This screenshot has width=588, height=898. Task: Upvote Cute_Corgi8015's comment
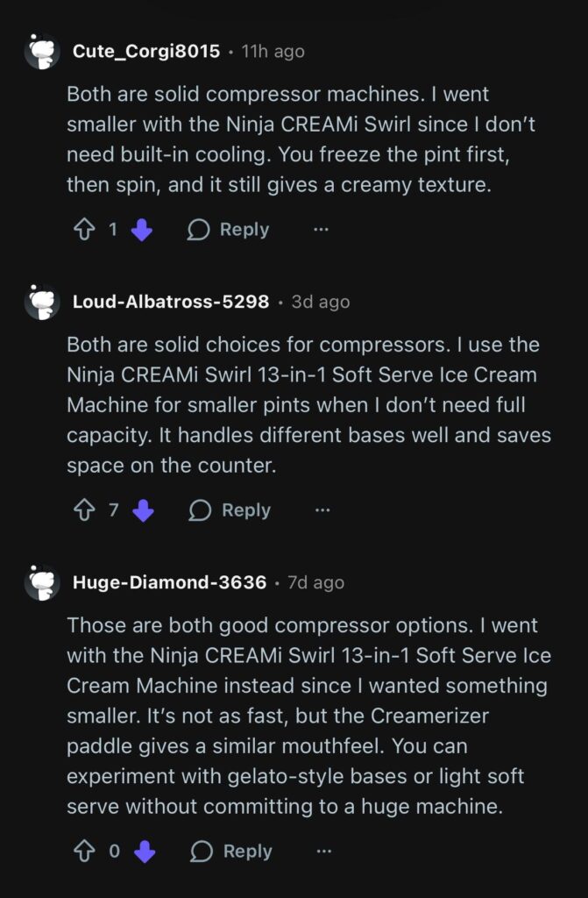coord(86,230)
